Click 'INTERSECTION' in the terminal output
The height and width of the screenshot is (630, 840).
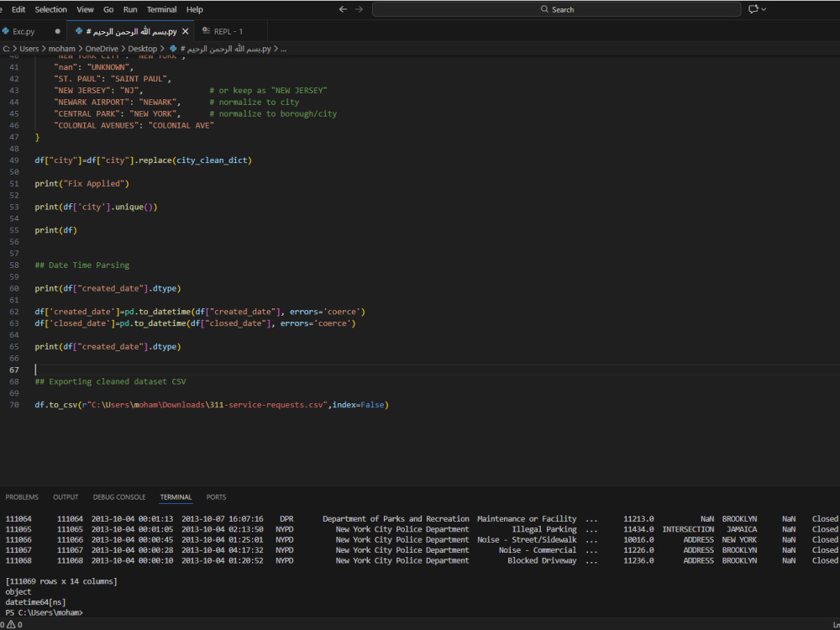tap(688, 529)
